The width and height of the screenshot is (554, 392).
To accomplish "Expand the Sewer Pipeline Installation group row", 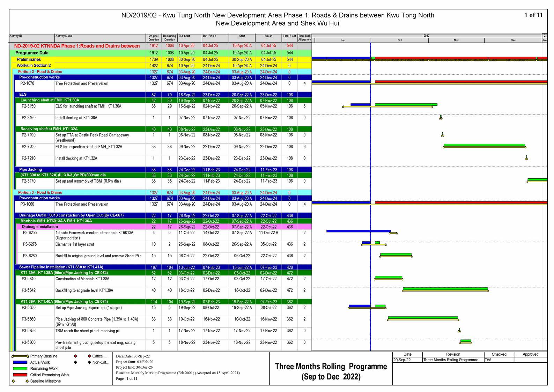I will coord(61,267).
